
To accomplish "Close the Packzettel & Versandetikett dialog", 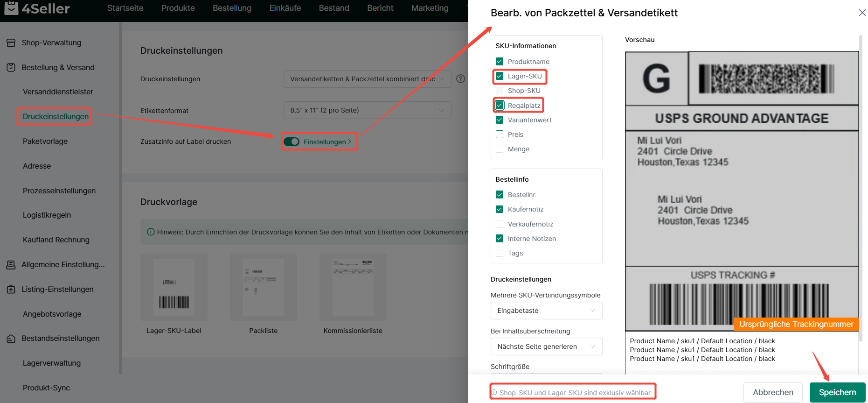I will coord(862,13).
